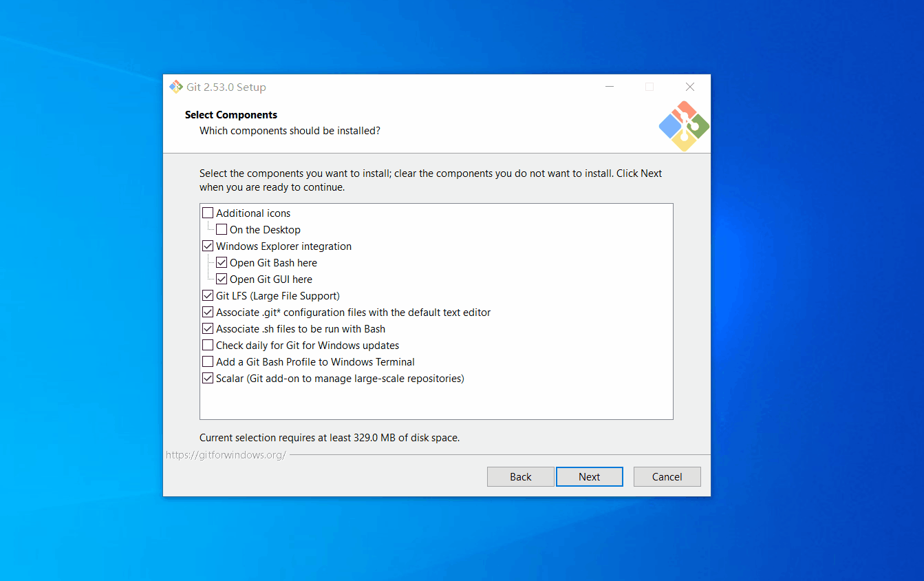This screenshot has height=581, width=924.
Task: Enable the Additional icons checkbox
Action: 208,213
